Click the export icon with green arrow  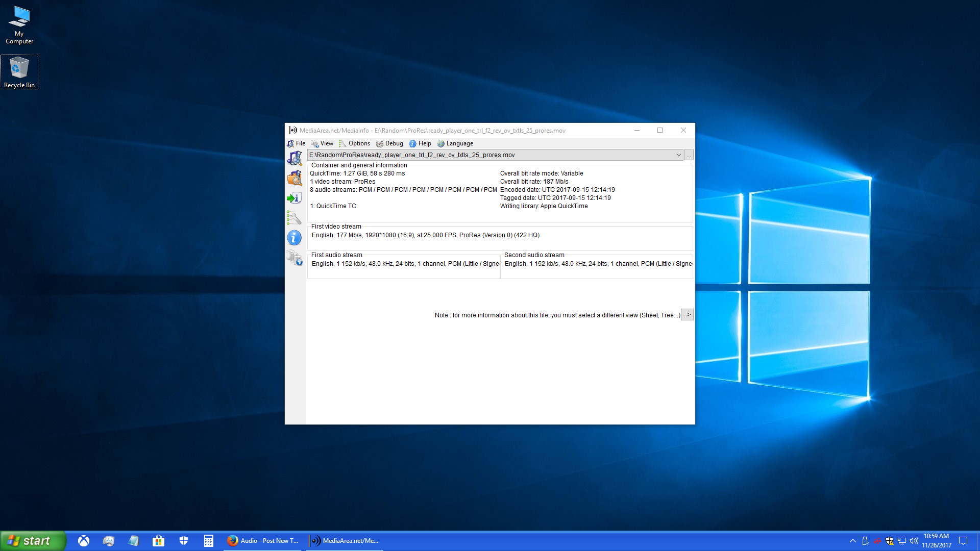295,198
